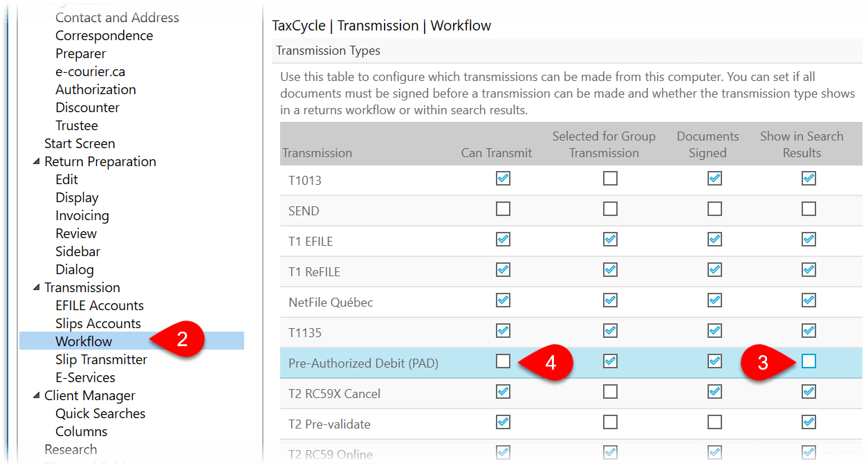Image resolution: width=868 pixels, height=468 pixels.
Task: Uncheck Can Transmit for T2 RC59X Cancel
Action: pyautogui.click(x=503, y=392)
